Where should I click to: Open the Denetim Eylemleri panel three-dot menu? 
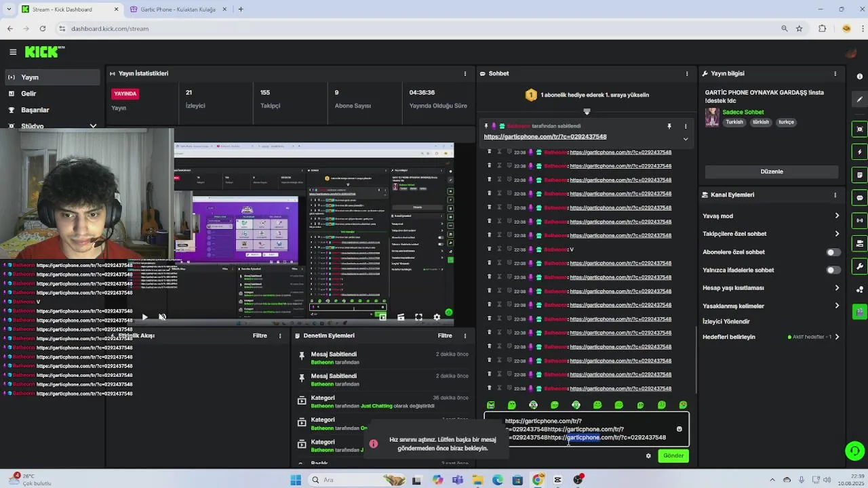(465, 335)
